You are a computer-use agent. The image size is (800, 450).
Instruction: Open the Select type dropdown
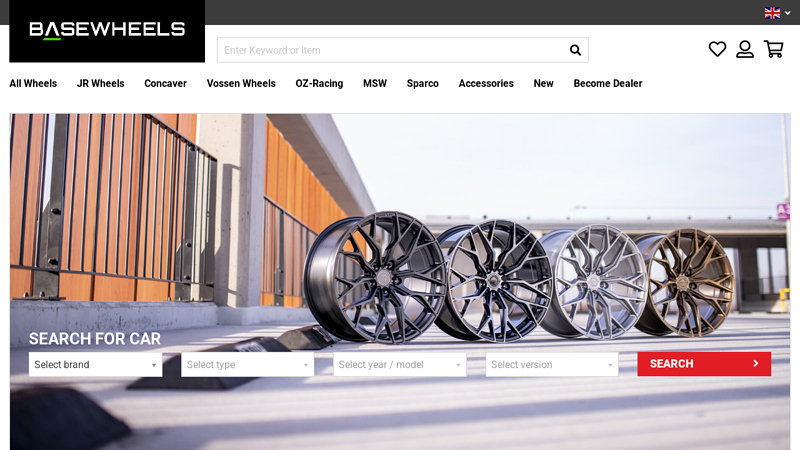click(247, 364)
